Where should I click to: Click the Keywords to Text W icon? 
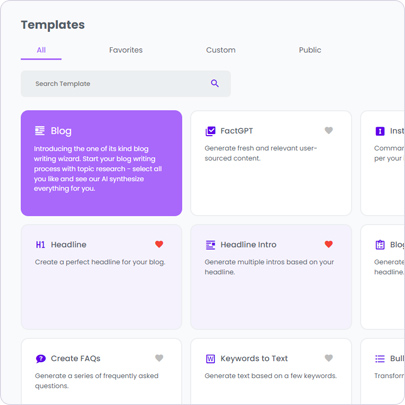click(x=210, y=359)
